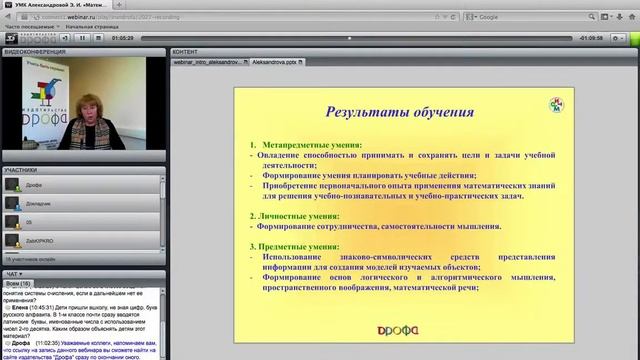Open URL history dropdown arrow in address bar

point(445,17)
